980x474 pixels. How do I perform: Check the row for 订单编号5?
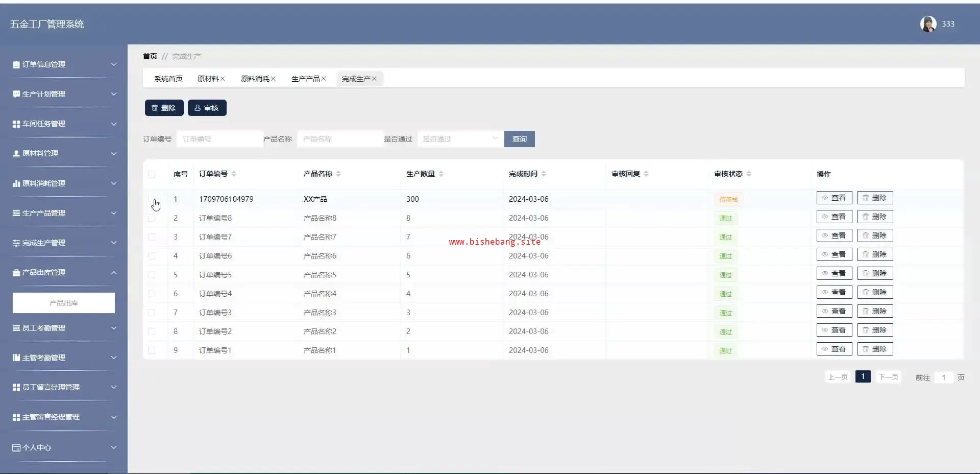(152, 275)
